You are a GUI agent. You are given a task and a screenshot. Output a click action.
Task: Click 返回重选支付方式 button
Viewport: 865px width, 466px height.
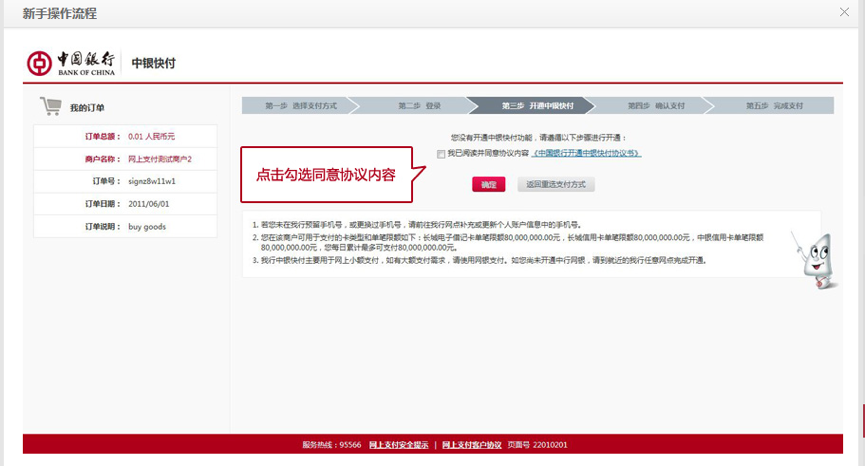pyautogui.click(x=556, y=185)
